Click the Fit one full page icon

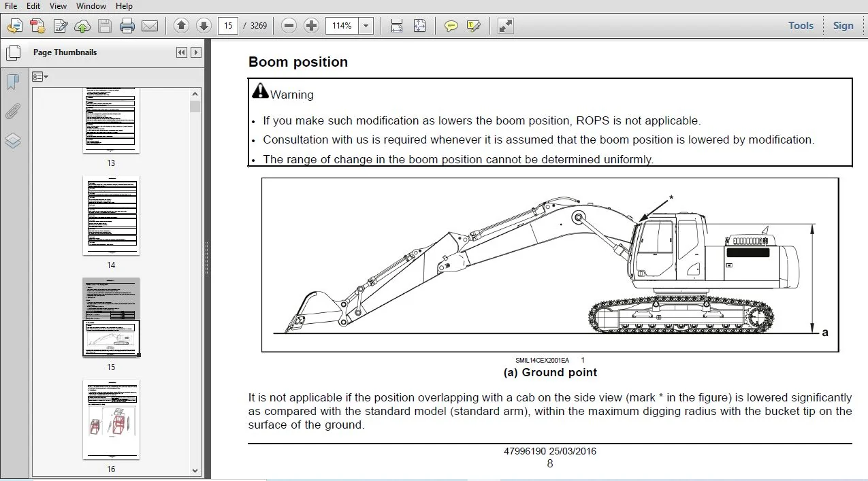pyautogui.click(x=419, y=26)
